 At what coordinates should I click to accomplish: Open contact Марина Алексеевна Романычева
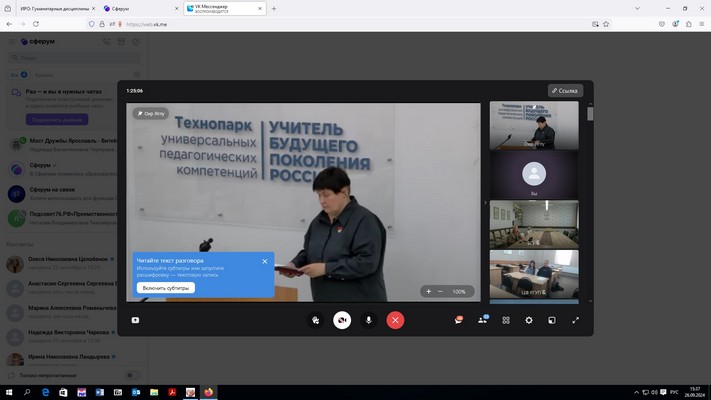coord(62,312)
